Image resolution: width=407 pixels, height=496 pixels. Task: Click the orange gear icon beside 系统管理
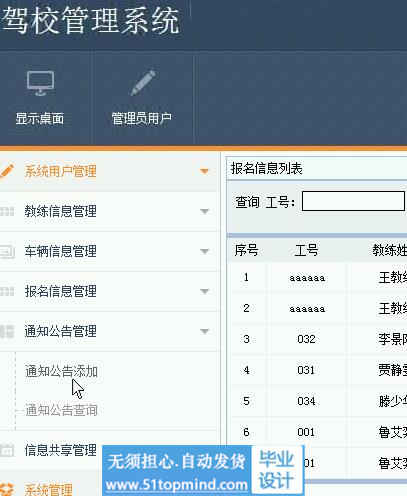[x=7, y=489]
